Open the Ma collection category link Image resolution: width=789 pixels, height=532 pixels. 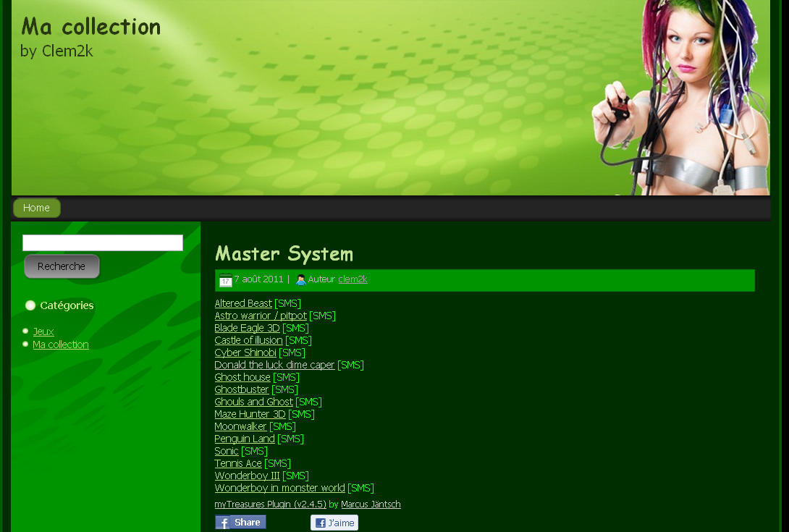click(60, 345)
